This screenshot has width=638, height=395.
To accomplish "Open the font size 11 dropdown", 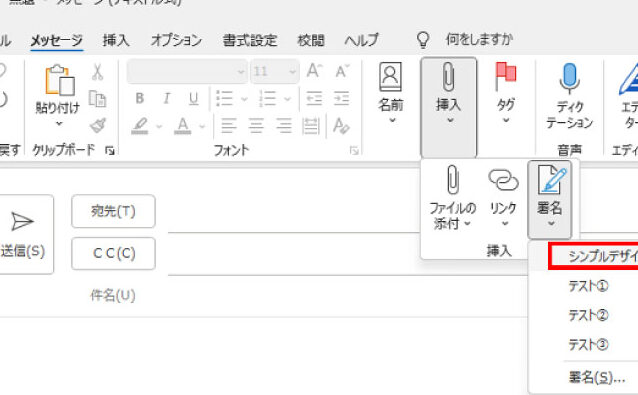I will tap(275, 72).
